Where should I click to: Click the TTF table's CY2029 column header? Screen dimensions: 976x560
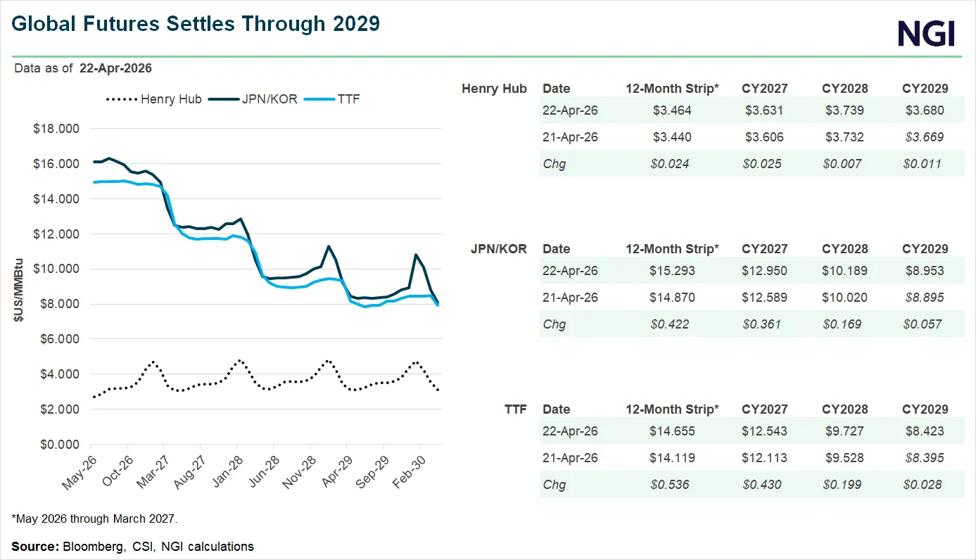point(925,409)
